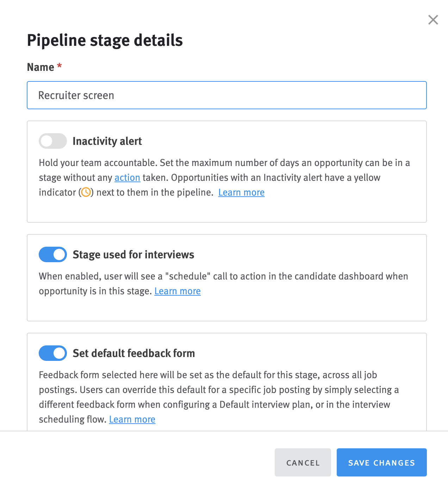This screenshot has width=448, height=492.
Task: Click the Inactivity alert heading label
Action: pyautogui.click(x=107, y=141)
